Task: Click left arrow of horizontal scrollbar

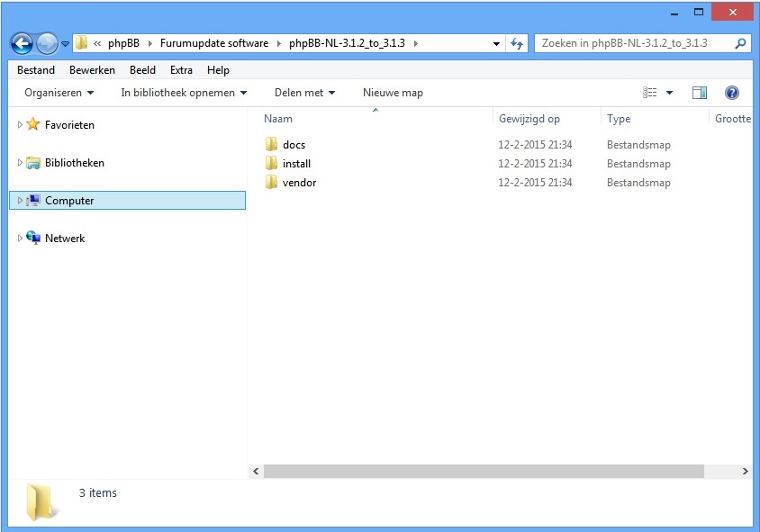Action: pos(256,471)
